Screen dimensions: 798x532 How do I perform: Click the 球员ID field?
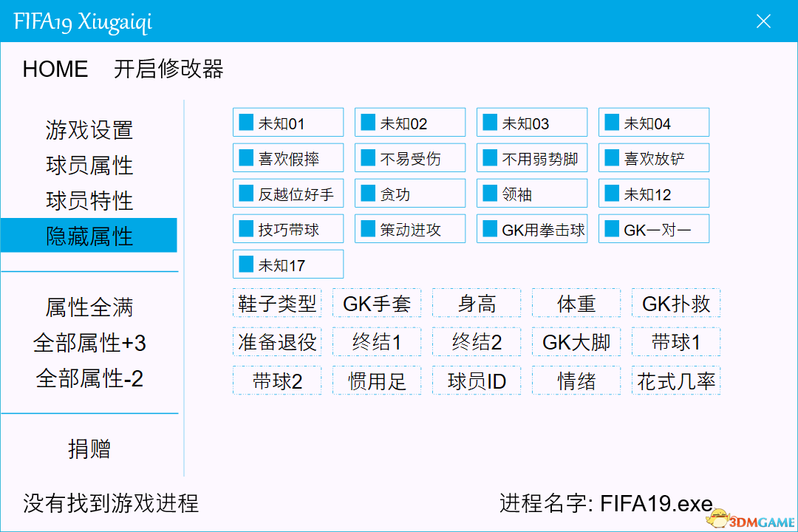click(x=477, y=381)
